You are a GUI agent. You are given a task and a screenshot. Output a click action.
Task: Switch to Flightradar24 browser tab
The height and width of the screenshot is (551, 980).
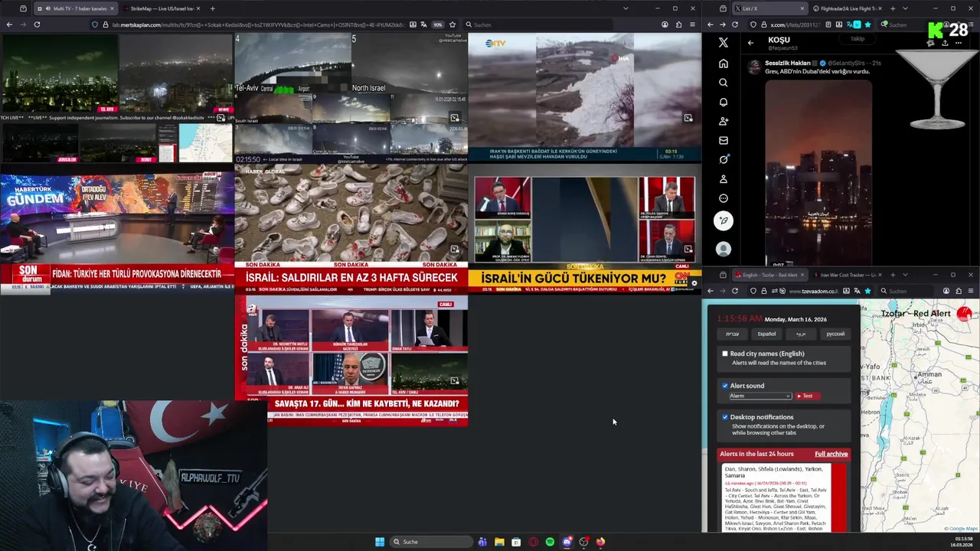(x=846, y=8)
